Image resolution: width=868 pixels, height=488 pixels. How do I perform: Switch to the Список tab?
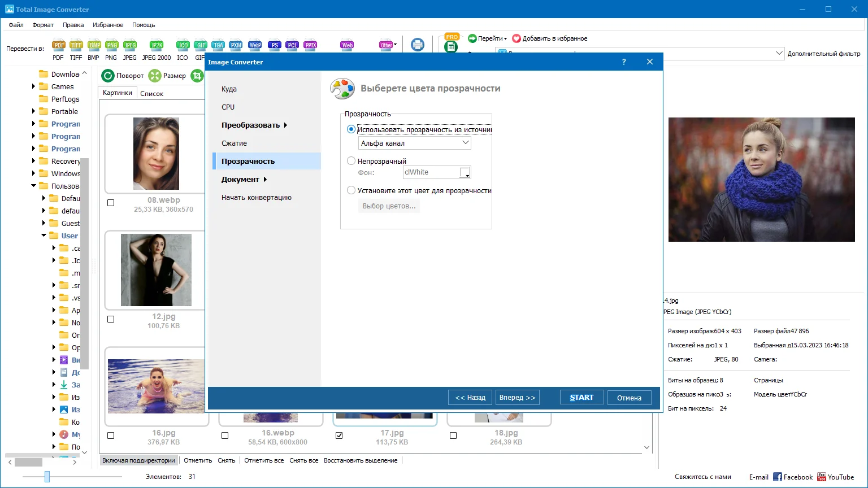pyautogui.click(x=151, y=94)
